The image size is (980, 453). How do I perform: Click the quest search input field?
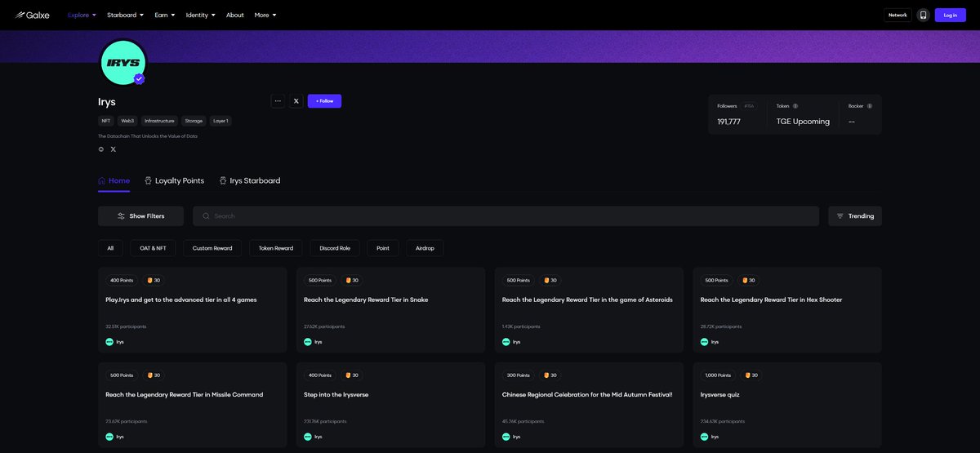pyautogui.click(x=506, y=216)
